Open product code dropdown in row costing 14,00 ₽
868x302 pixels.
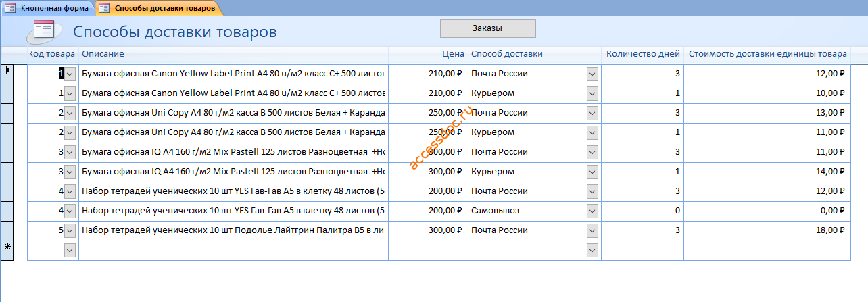point(70,172)
